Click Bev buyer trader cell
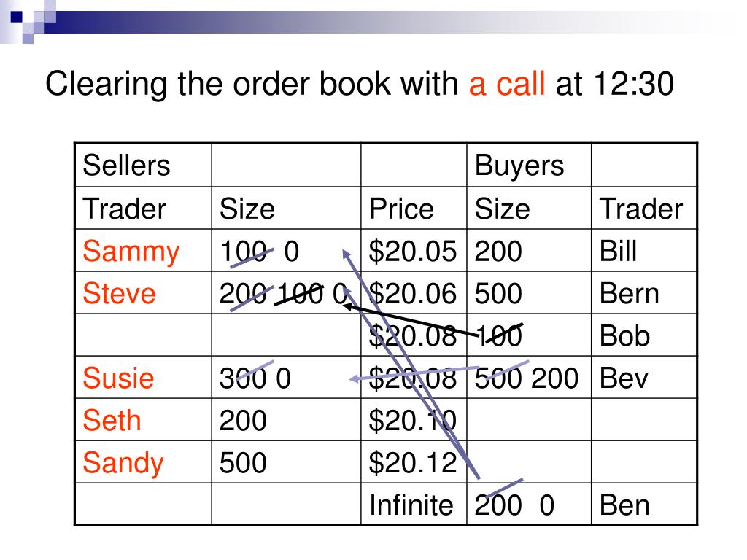 (644, 378)
